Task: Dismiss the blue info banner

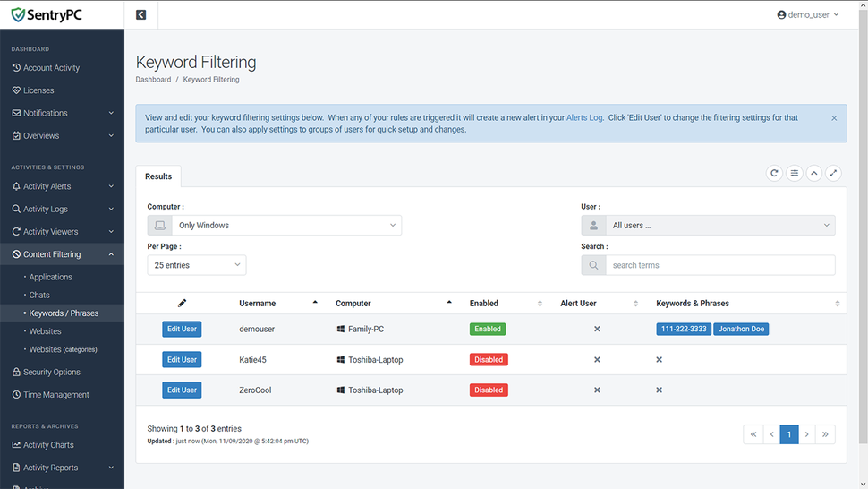Action: (834, 118)
